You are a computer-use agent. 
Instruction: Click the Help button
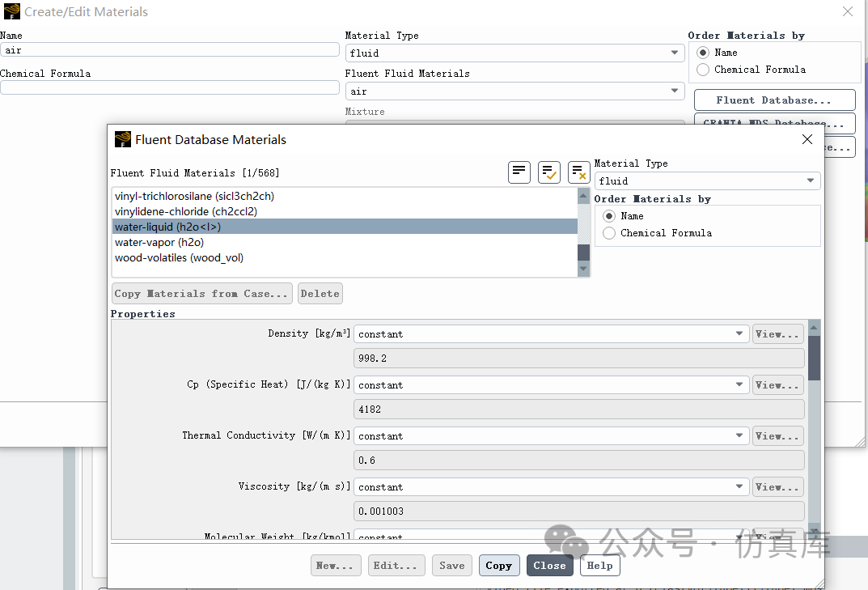tap(600, 566)
